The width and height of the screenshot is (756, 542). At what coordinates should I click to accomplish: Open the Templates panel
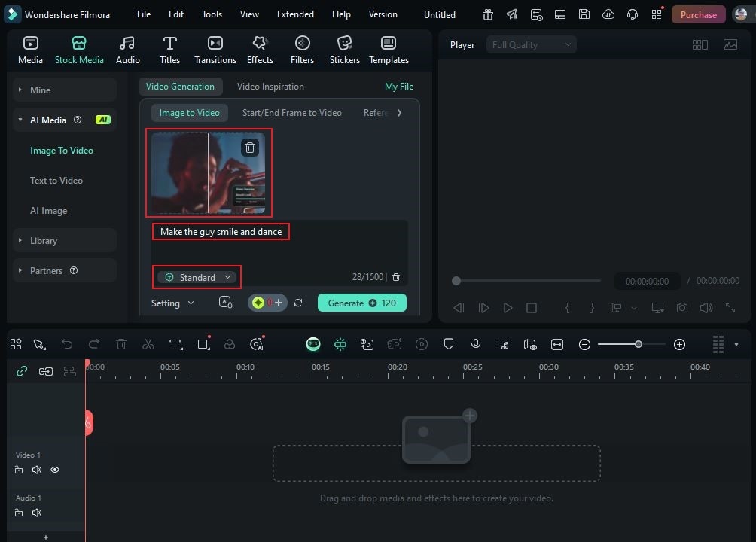(x=389, y=50)
